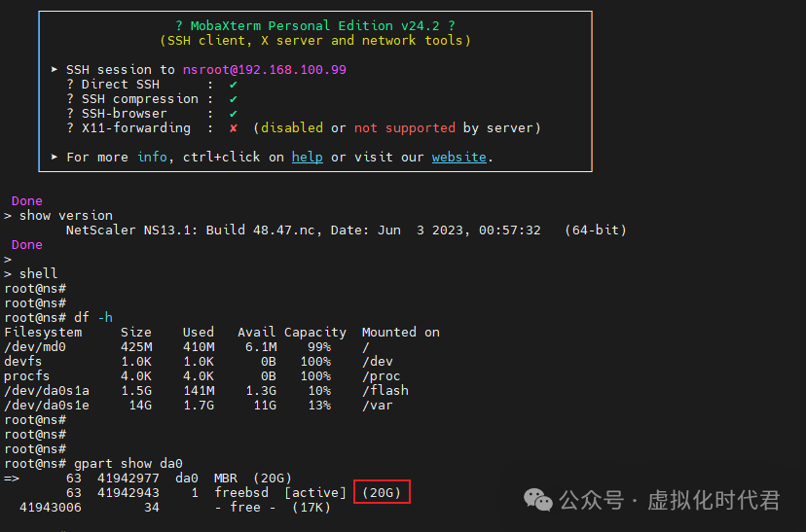The image size is (806, 532).
Task: Click the 'df -h' command text
Action: 93,317
